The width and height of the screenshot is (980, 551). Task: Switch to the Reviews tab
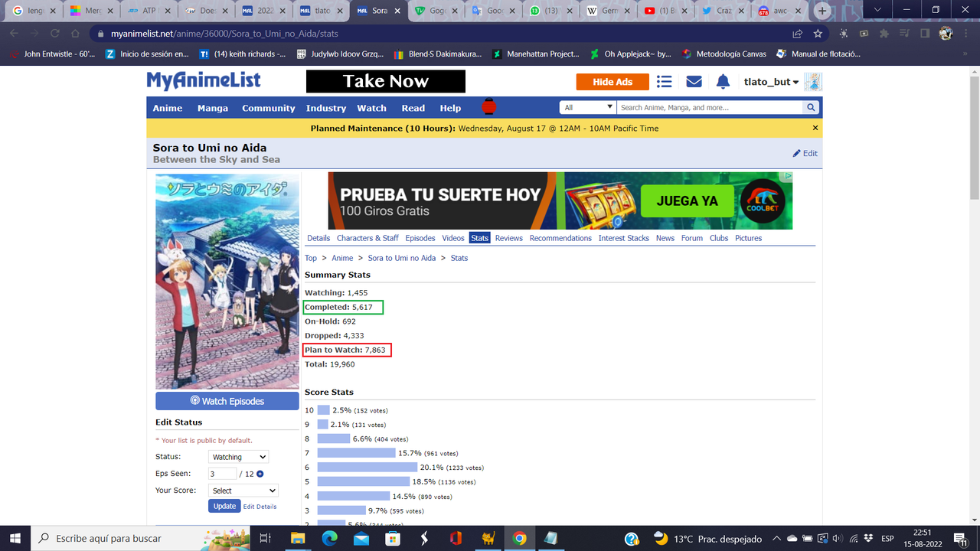tap(508, 238)
